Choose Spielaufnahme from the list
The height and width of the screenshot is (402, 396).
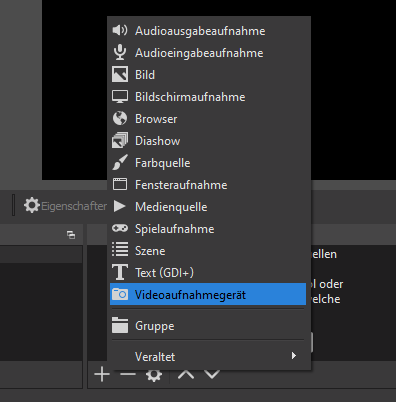click(208, 229)
